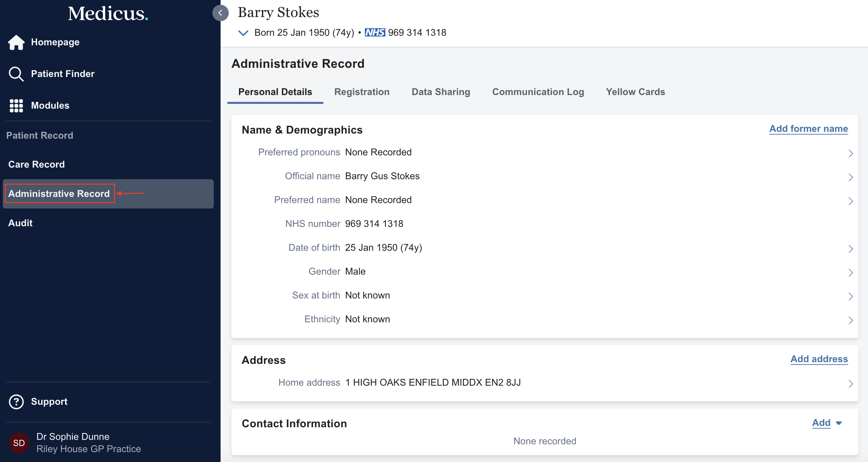Click the Support question mark icon
The height and width of the screenshot is (462, 868).
tap(16, 402)
